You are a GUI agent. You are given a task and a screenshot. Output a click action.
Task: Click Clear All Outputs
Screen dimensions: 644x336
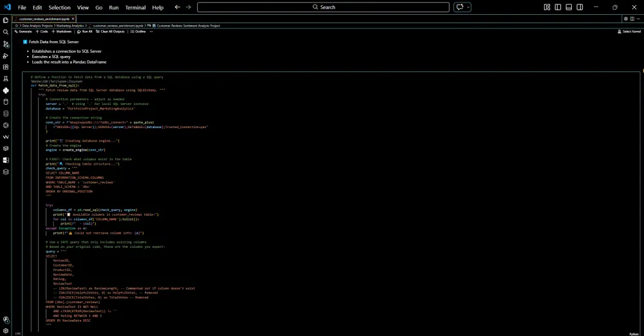click(x=110, y=32)
